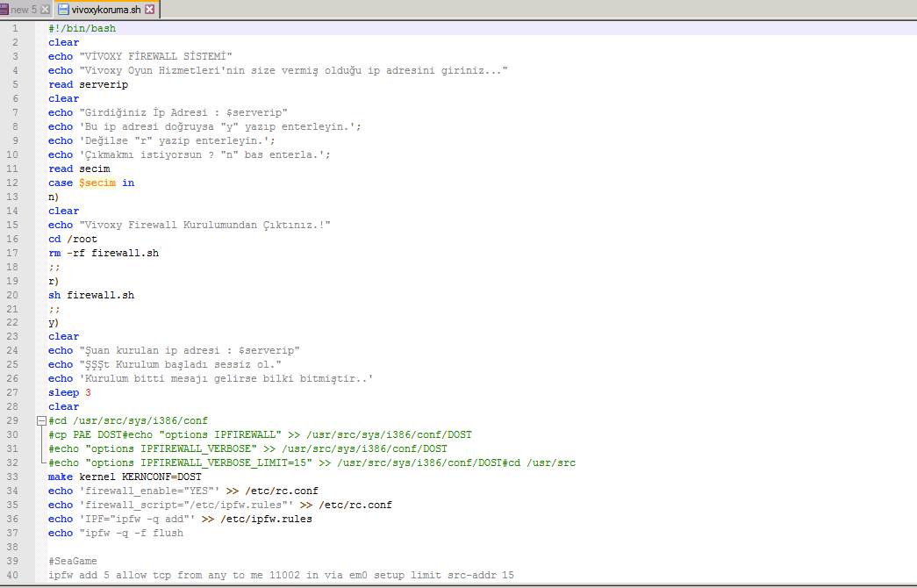
Task: Click the "#!/bin/bash" shebang line
Action: [82, 29]
